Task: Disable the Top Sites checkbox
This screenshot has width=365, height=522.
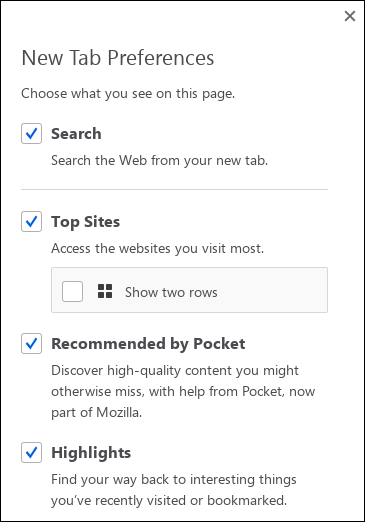Action: (x=31, y=221)
